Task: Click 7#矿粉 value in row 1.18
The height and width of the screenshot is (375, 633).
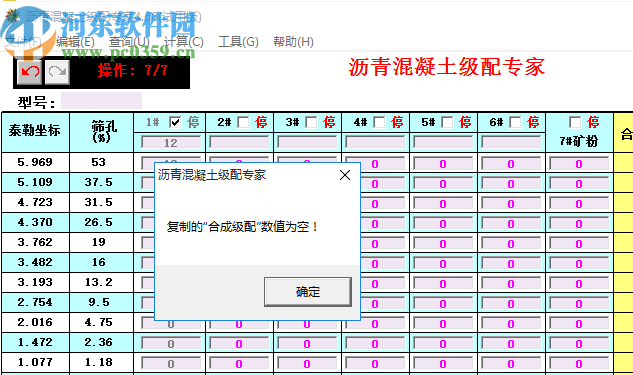Action: 579,364
